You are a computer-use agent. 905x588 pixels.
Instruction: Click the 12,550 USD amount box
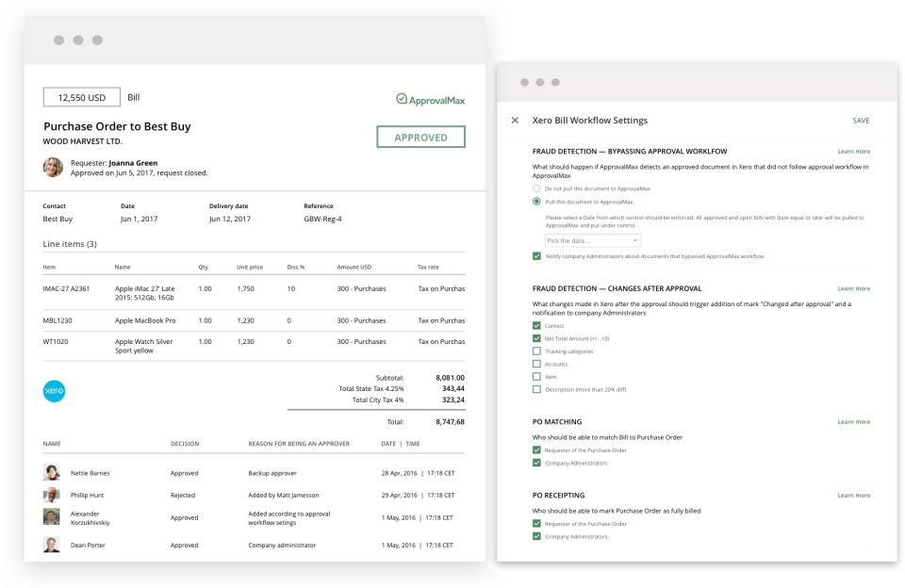[x=81, y=97]
